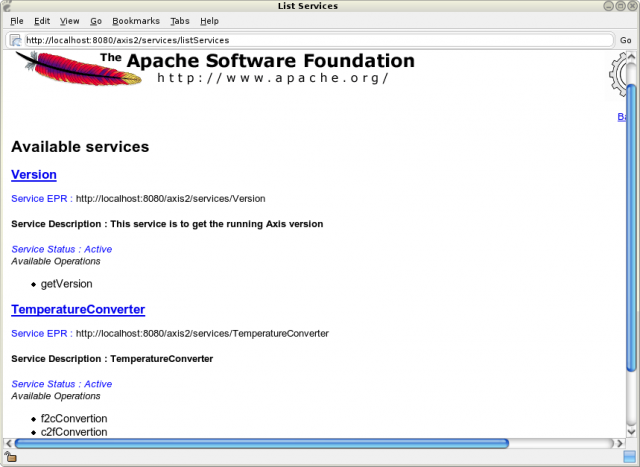Click the security lock icon in status bar
640x467 pixels.
tap(10, 457)
